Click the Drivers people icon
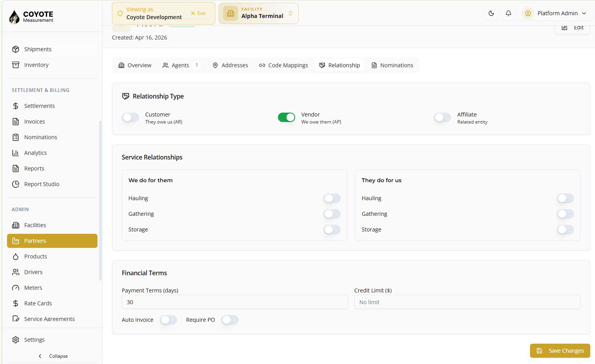The width and height of the screenshot is (595, 364). coord(16,272)
